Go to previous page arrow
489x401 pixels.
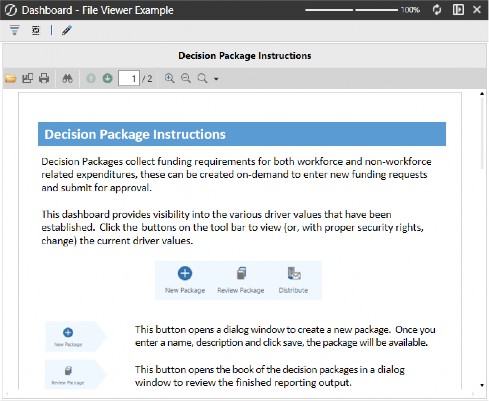point(91,78)
